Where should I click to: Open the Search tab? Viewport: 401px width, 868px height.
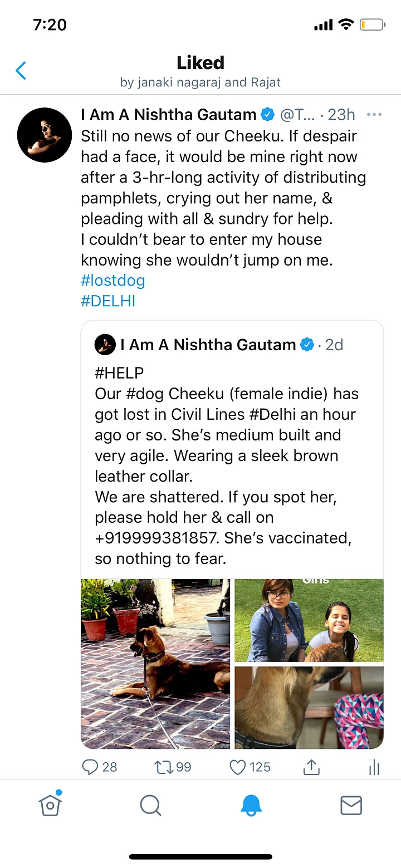(x=150, y=805)
